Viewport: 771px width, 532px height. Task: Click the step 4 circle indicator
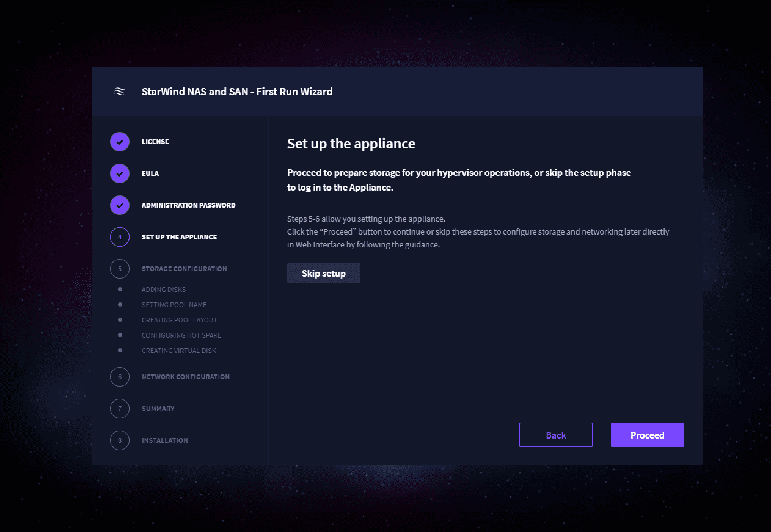[120, 237]
